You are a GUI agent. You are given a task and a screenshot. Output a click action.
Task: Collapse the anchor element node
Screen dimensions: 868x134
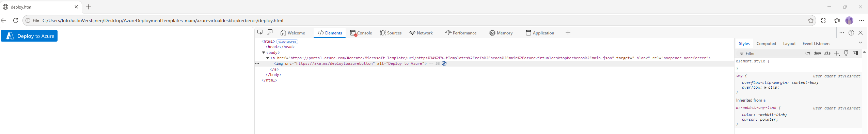(x=268, y=58)
